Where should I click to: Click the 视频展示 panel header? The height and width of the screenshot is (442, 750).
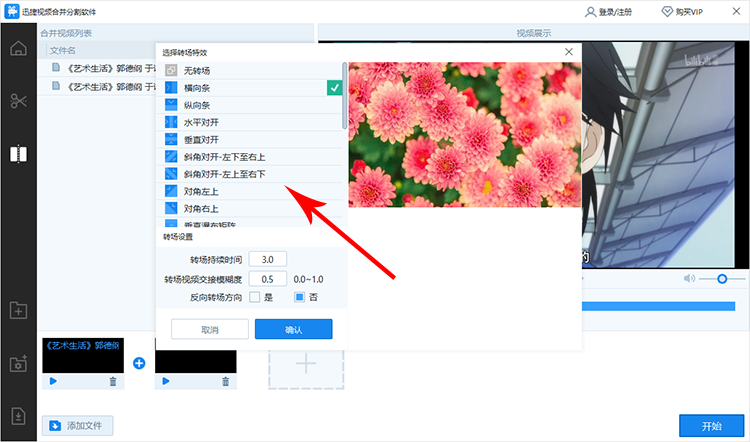tap(533, 33)
